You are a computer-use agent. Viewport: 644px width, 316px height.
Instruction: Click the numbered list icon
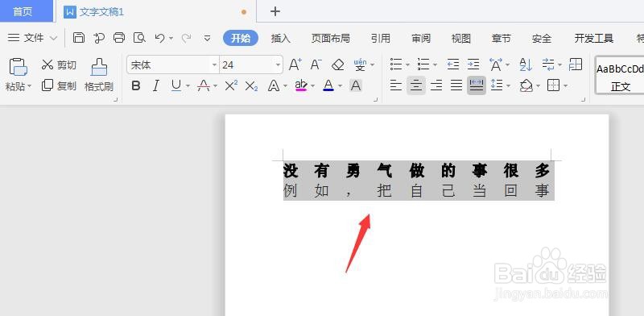pyautogui.click(x=423, y=64)
